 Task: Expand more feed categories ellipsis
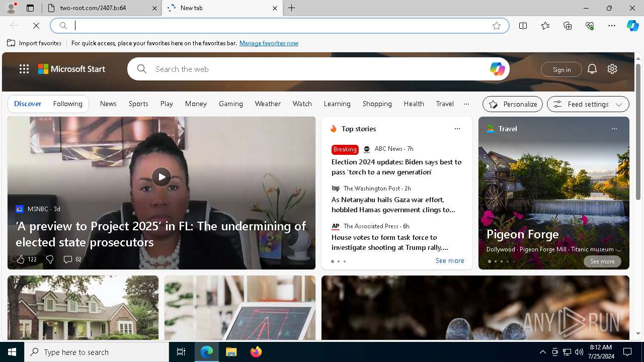[466, 104]
